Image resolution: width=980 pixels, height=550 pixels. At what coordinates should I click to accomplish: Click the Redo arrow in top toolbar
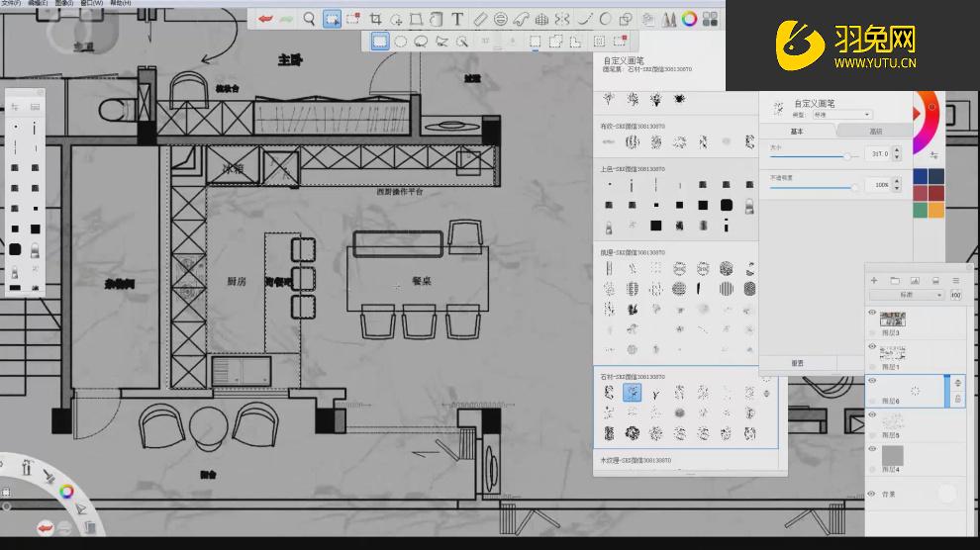point(287,20)
